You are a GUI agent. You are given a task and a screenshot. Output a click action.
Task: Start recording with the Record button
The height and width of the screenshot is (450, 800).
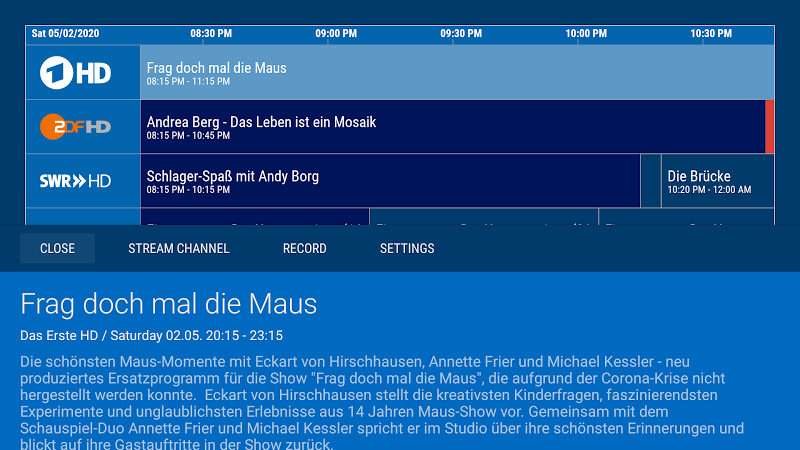(304, 248)
